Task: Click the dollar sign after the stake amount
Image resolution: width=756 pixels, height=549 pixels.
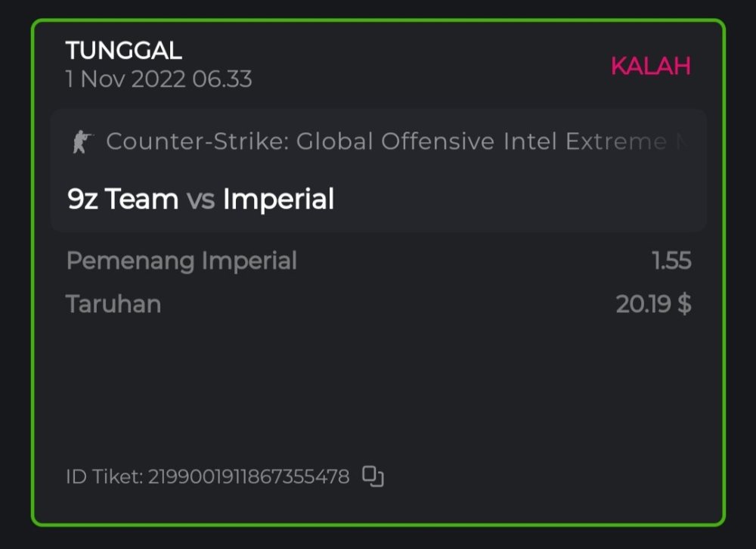Action: [684, 304]
